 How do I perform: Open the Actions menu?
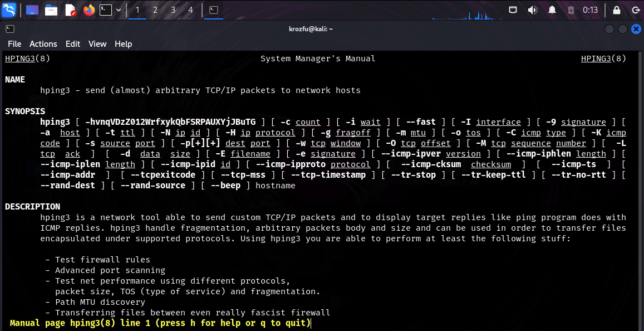click(43, 43)
